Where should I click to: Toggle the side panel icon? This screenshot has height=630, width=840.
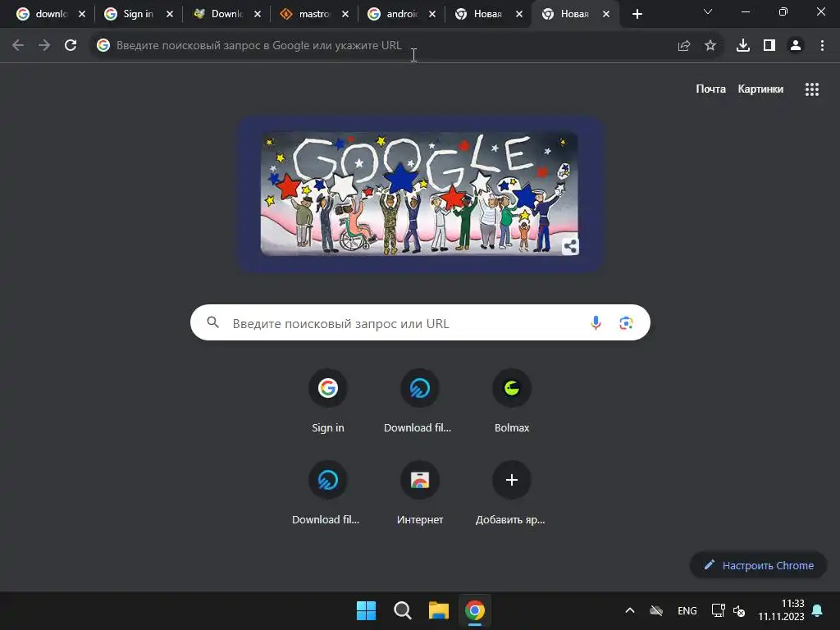pos(769,46)
